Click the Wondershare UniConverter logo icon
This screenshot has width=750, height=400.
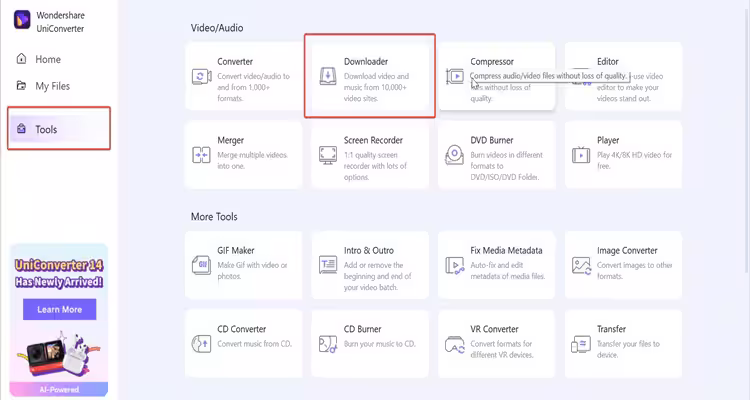(x=22, y=20)
